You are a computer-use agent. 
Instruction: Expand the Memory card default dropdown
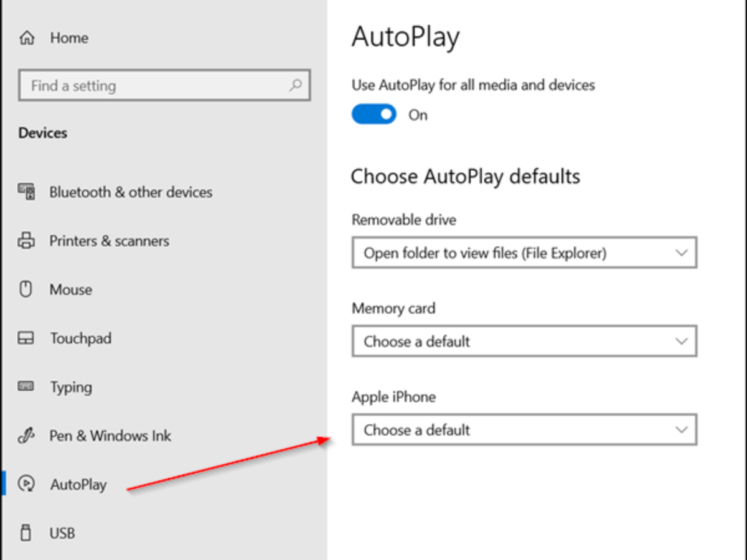(524, 341)
